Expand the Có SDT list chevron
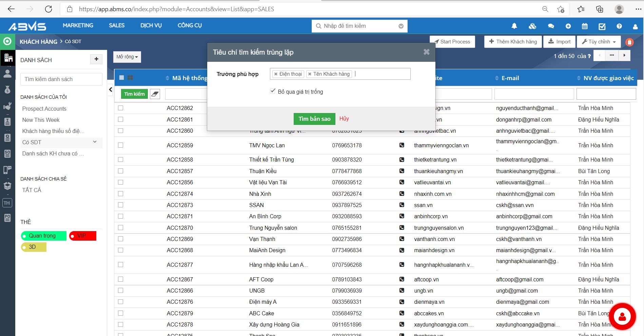This screenshot has width=644, height=336. tap(95, 142)
